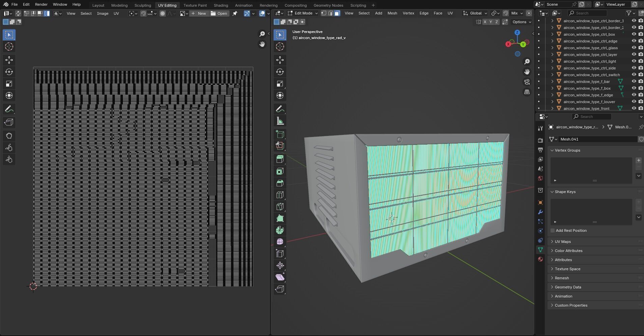Select the Loop Cut tool
This screenshot has width=644, height=336.
tap(280, 195)
